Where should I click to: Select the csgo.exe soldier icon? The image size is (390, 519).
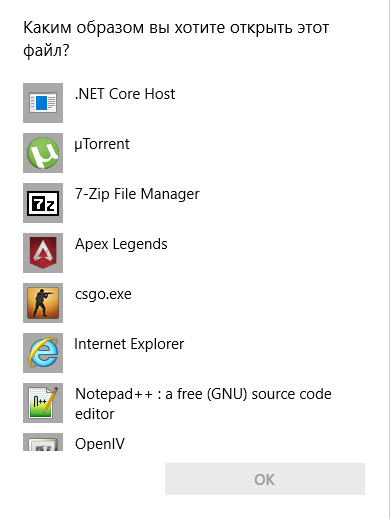(43, 303)
